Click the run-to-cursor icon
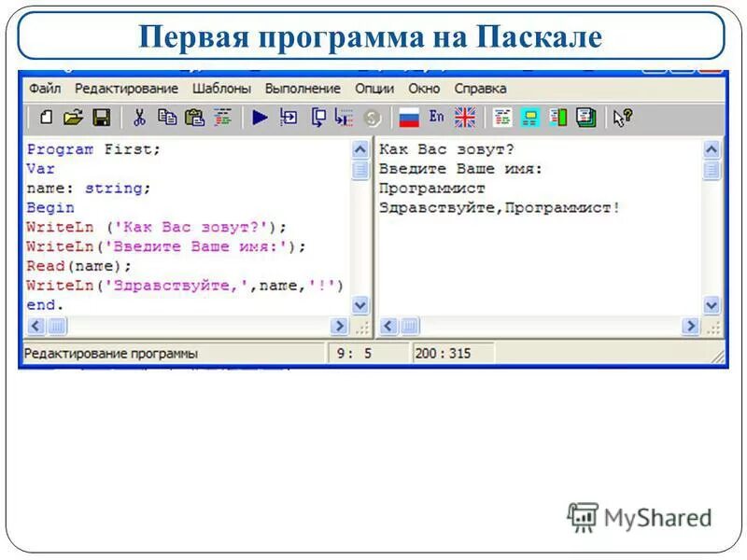The height and width of the screenshot is (560, 747). click(x=344, y=118)
